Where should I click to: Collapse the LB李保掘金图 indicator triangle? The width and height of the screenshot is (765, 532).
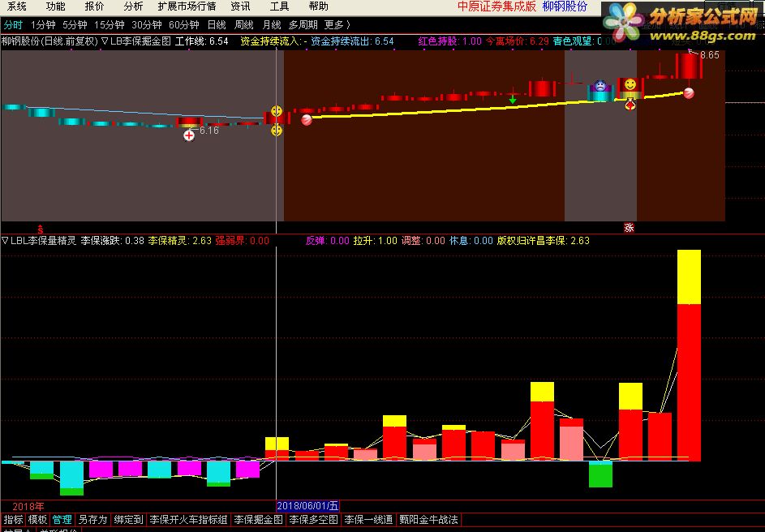[104, 41]
